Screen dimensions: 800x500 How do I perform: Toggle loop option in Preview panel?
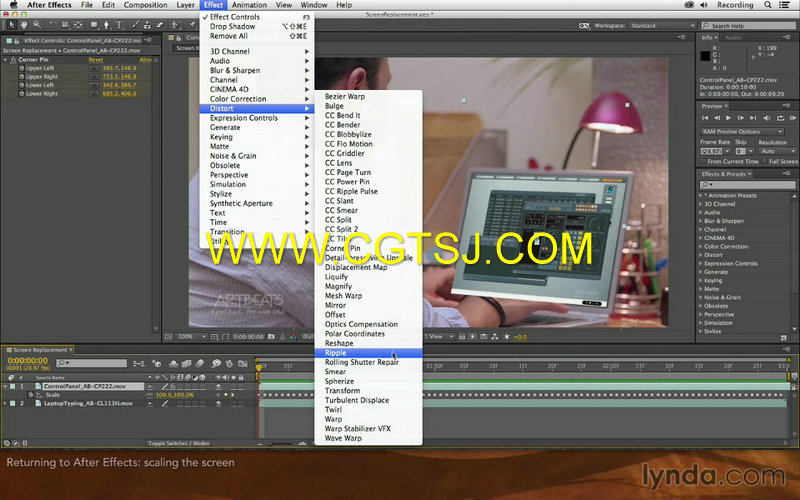pyautogui.click(x=780, y=118)
